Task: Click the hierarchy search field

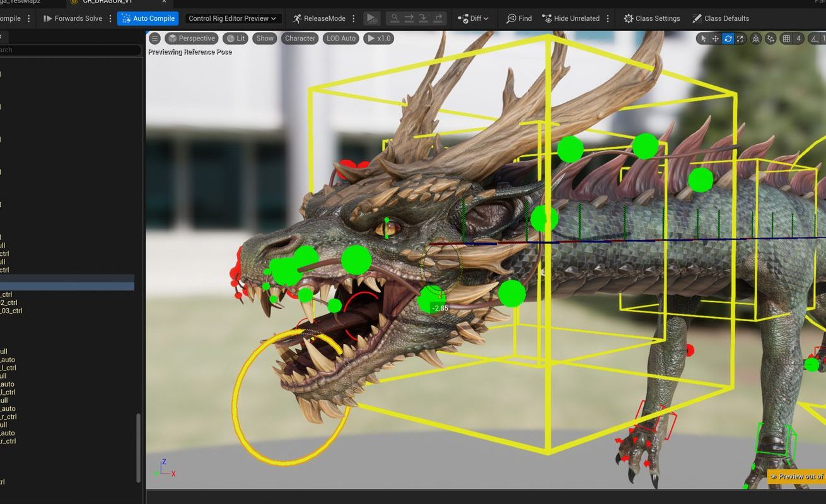Action: [x=70, y=50]
